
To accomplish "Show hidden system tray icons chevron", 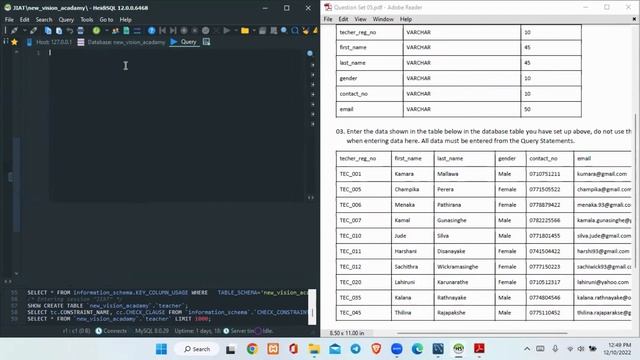I will click(527, 349).
